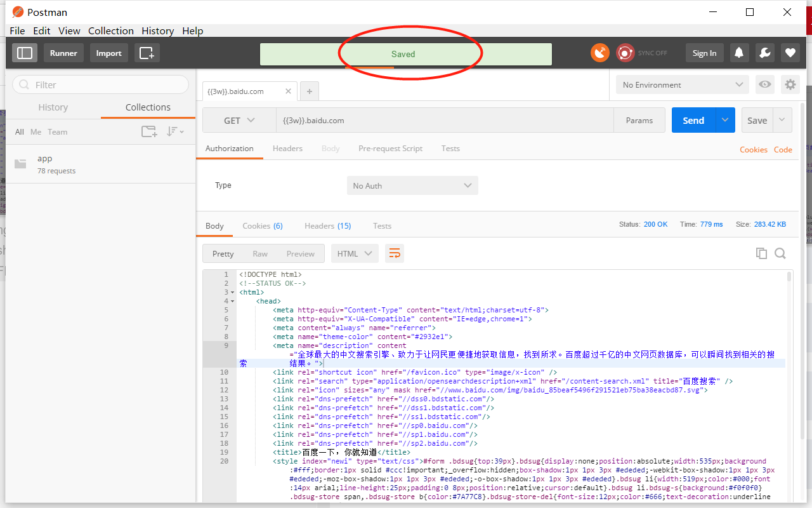The image size is (812, 508).
Task: Toggle the sidebar panel icon
Action: (25, 53)
